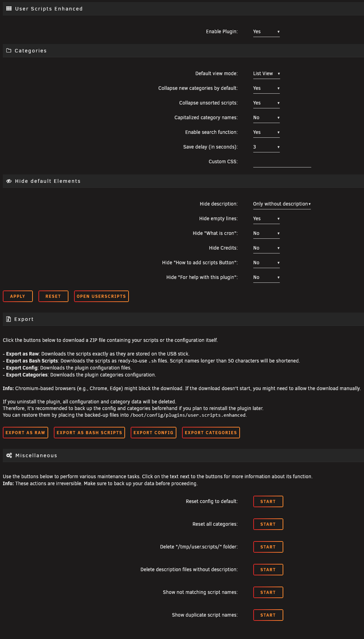Click the Categories folder icon
Screen dimensions: 364x639
click(9, 51)
